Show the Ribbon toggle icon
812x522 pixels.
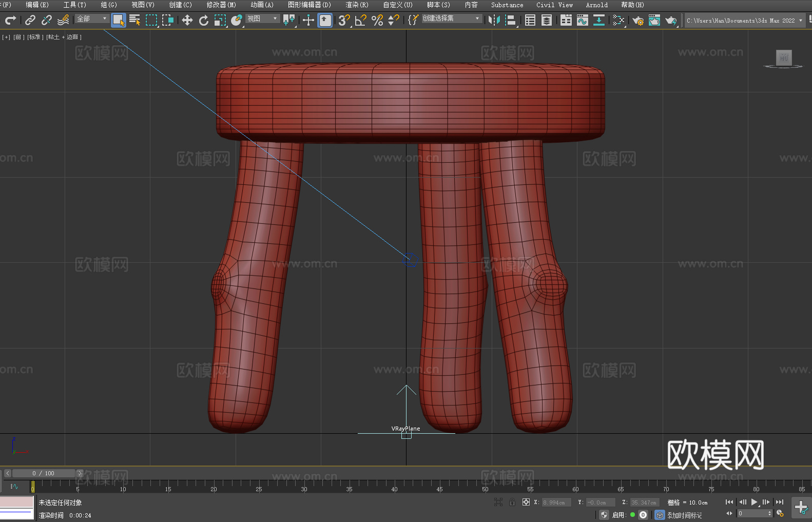(566, 20)
